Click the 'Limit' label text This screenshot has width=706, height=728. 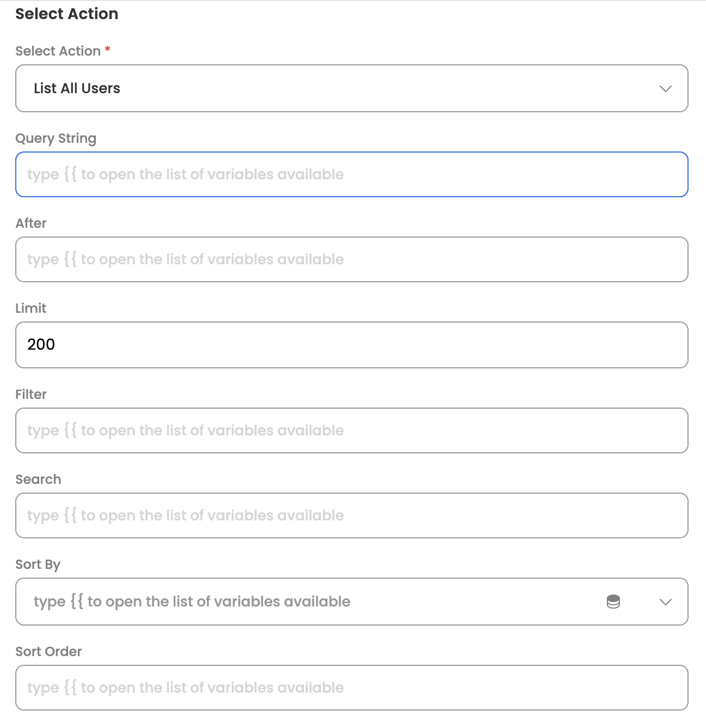click(31, 308)
